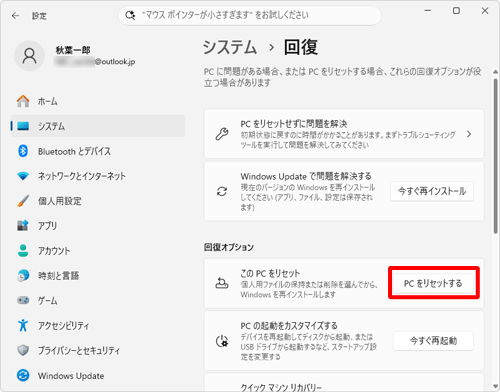Click the Time and language globe icon
Image resolution: width=500 pixels, height=392 pixels.
click(x=23, y=276)
